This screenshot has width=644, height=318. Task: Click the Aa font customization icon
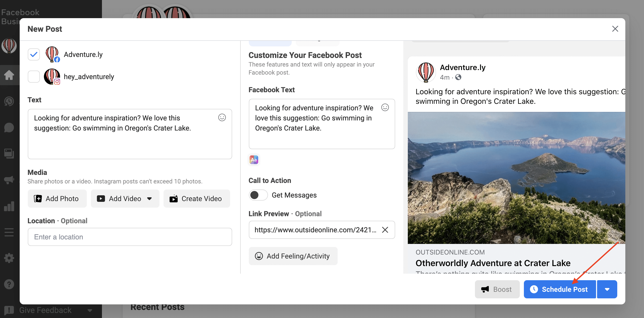click(254, 160)
